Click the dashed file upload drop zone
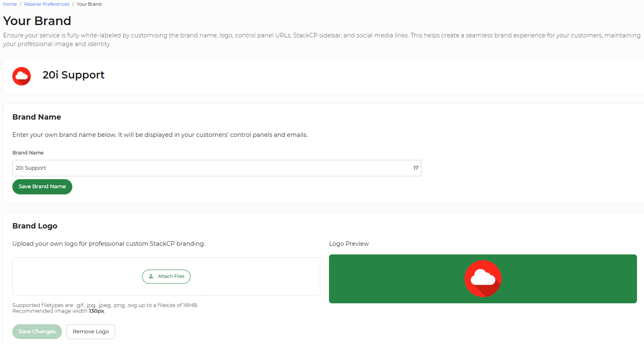Screen dimensions: 644x344 point(166,276)
